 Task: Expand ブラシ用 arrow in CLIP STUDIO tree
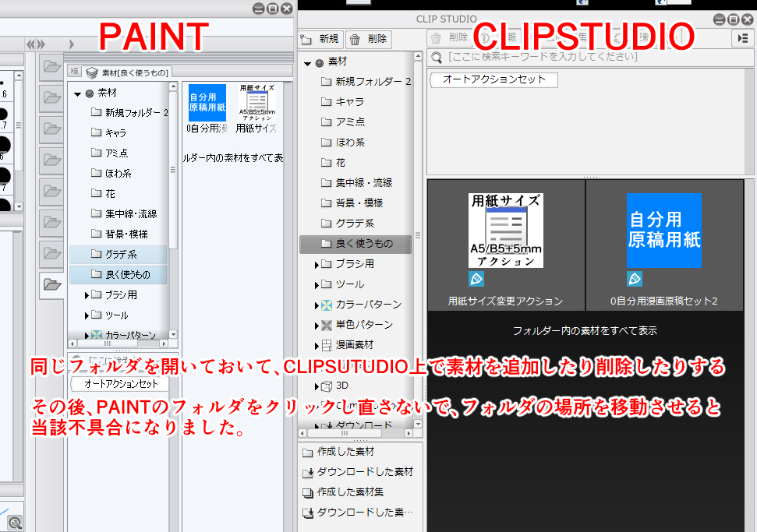coord(317,265)
